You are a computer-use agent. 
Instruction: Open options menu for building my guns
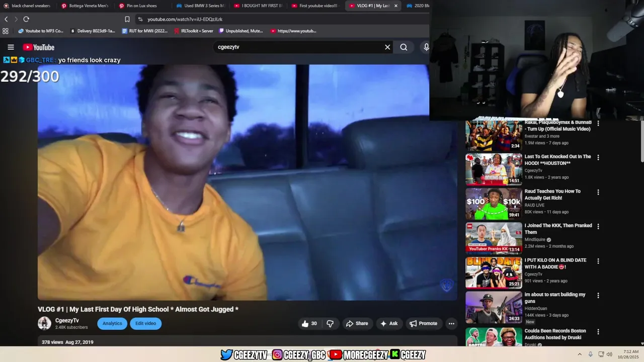tap(598, 296)
